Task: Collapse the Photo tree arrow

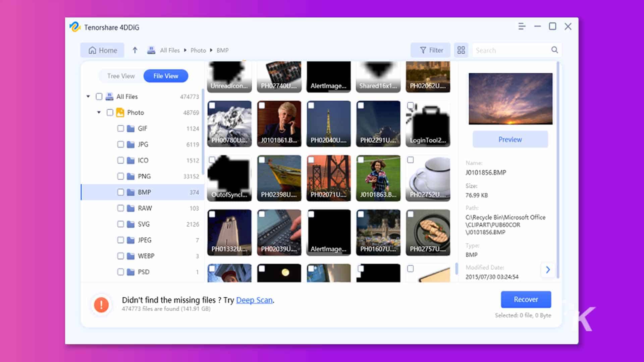Action: coord(99,112)
